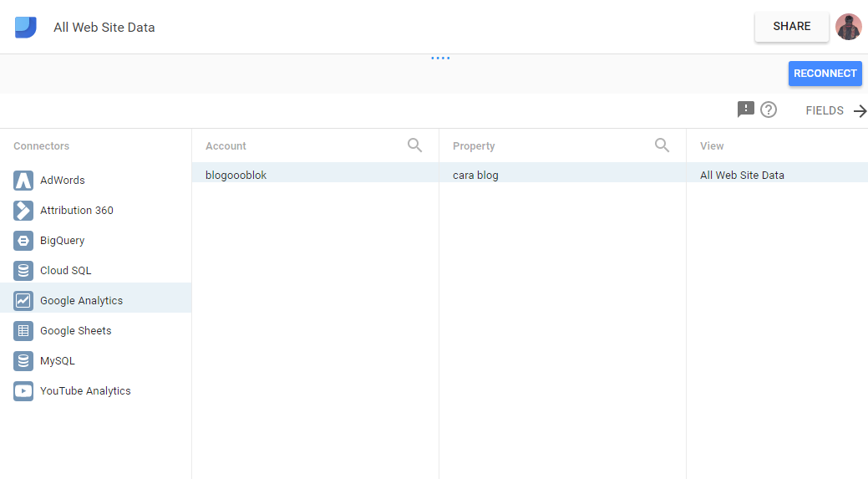This screenshot has width=868, height=479.
Task: Select the Attribution 360 connector label
Action: tap(76, 211)
